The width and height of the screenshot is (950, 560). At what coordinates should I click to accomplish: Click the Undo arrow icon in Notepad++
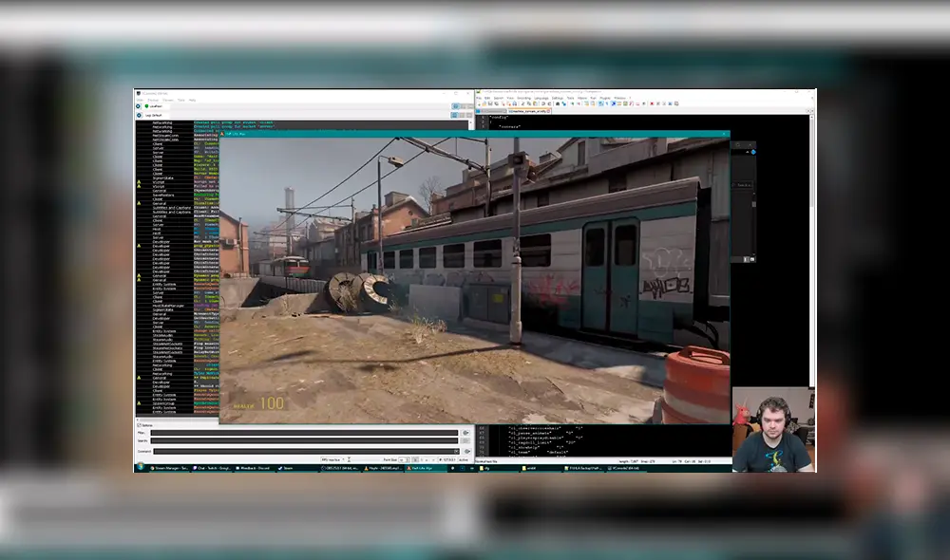click(541, 103)
